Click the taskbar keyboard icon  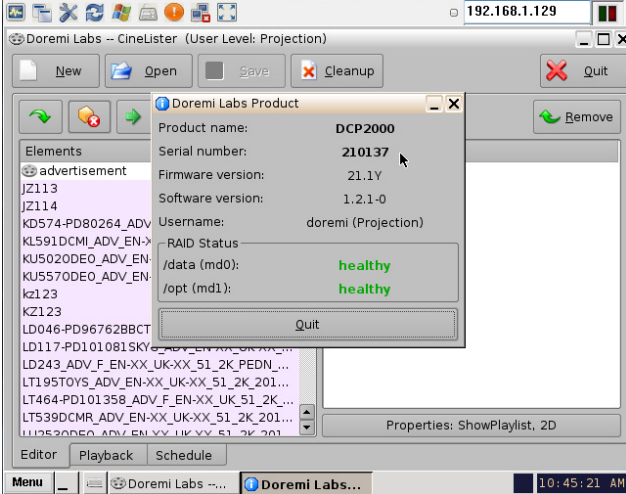[95, 483]
